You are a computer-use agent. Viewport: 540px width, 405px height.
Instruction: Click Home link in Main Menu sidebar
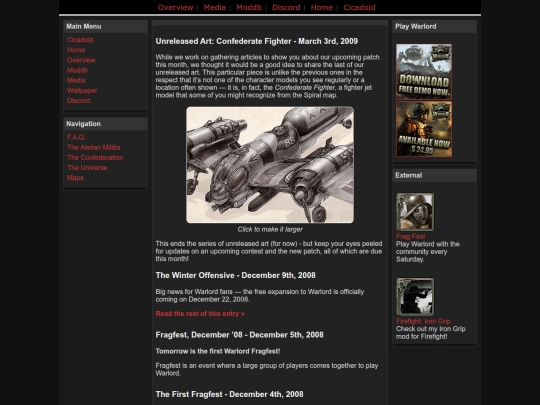(x=76, y=50)
